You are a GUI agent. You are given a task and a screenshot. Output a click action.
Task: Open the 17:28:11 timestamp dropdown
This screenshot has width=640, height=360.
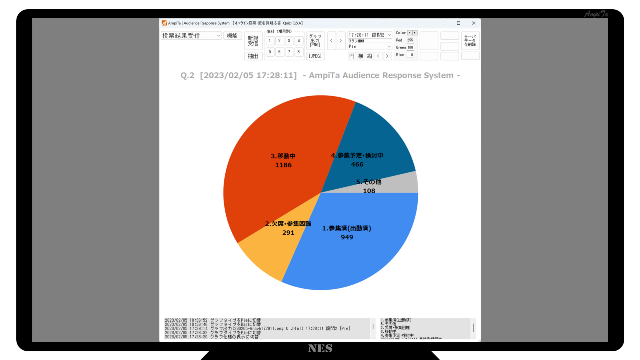[370, 35]
